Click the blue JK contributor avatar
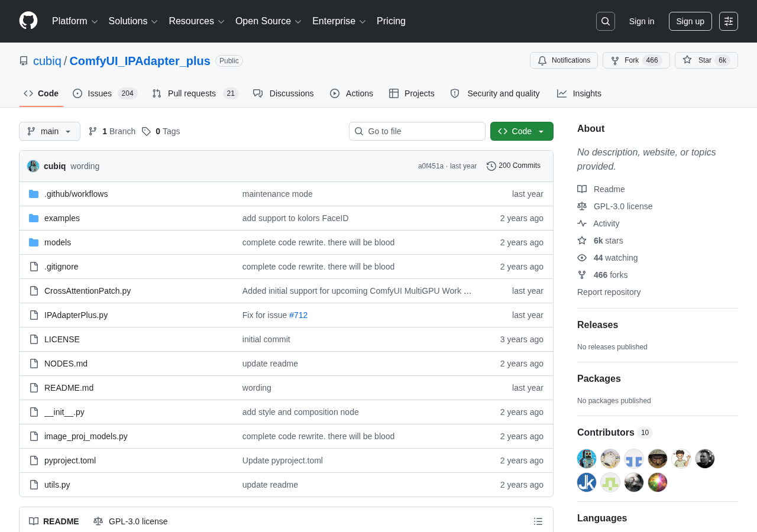Image resolution: width=757 pixels, height=532 pixels. coord(587,482)
